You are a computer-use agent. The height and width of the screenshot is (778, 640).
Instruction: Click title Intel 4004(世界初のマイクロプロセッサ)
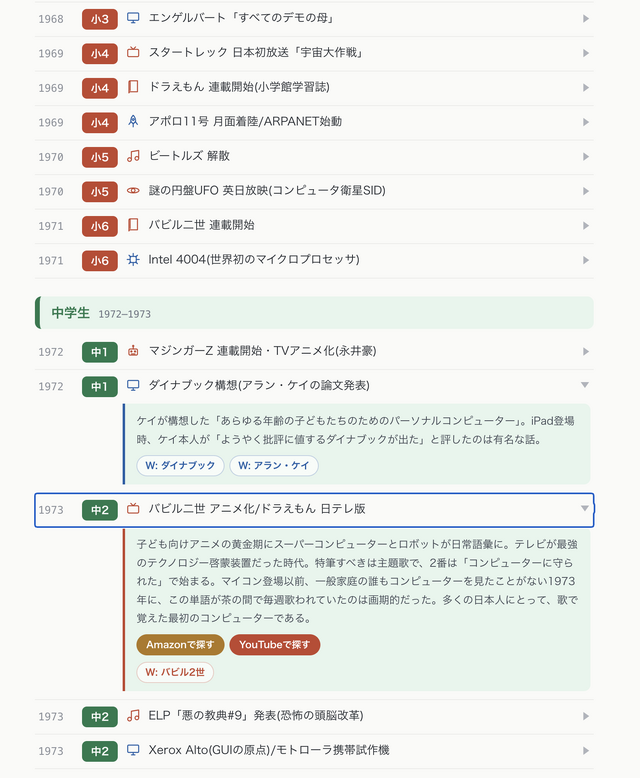tap(254, 259)
